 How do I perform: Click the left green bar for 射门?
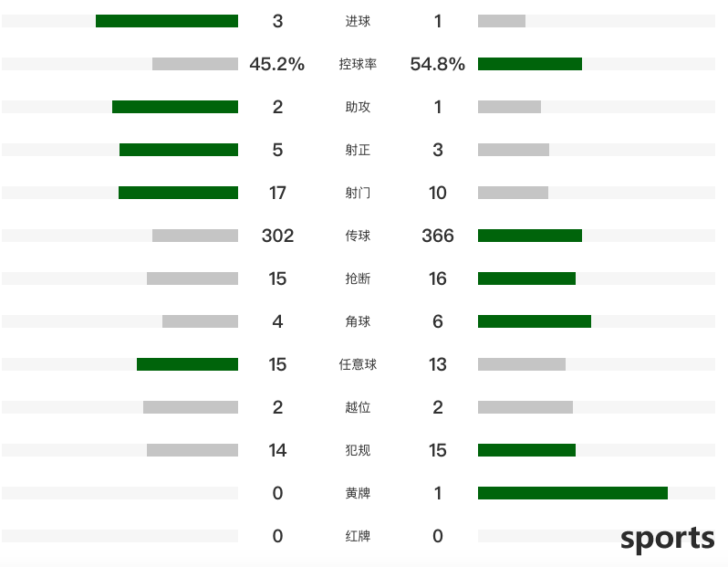point(178,193)
